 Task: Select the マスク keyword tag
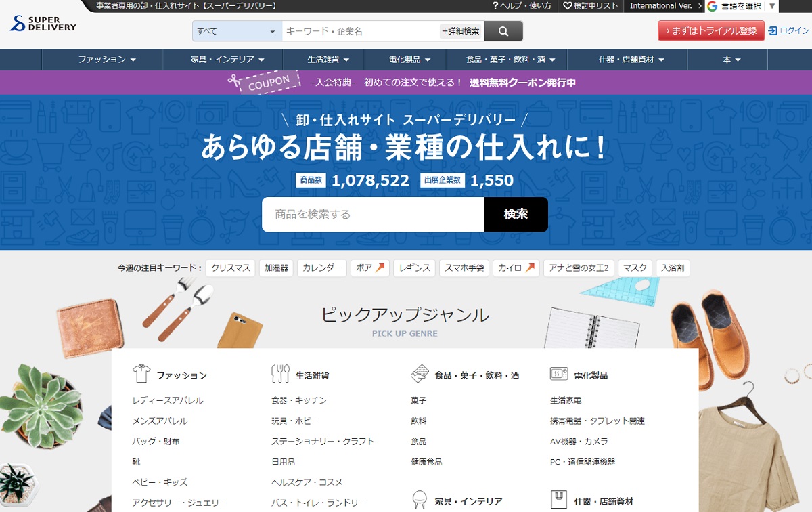pos(635,268)
